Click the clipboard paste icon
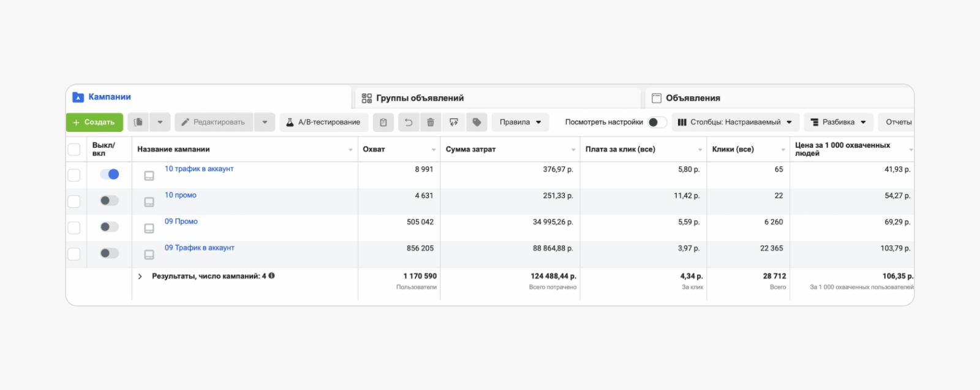 383,122
